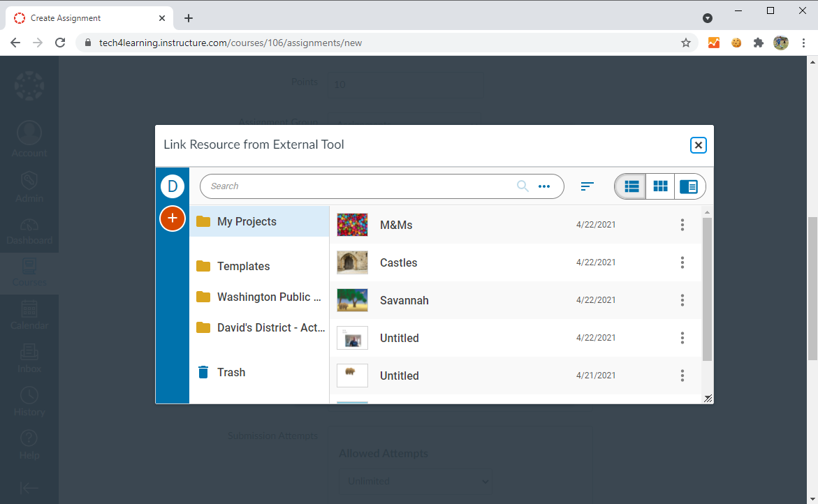Open browser extensions puzzle icon
This screenshot has height=504, width=818.
click(758, 43)
